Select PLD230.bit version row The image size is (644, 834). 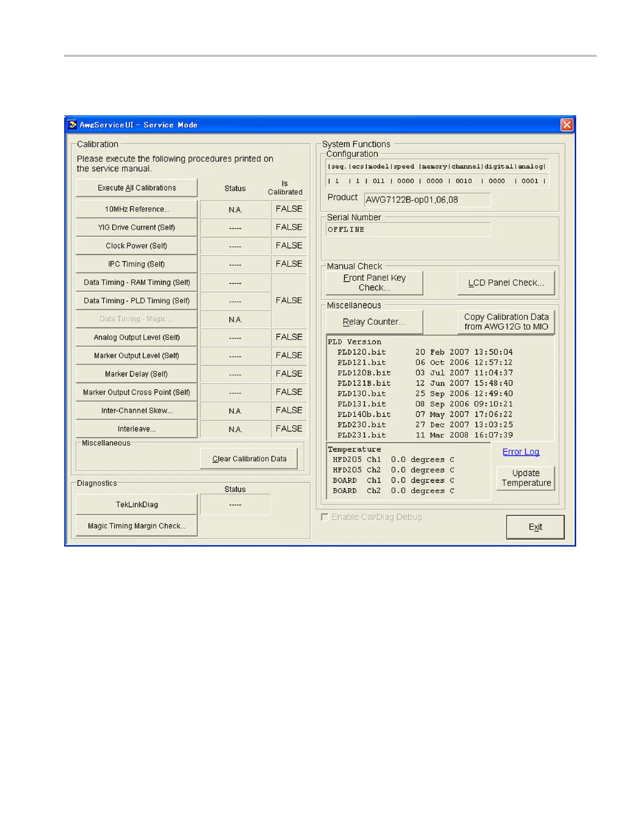pos(425,425)
